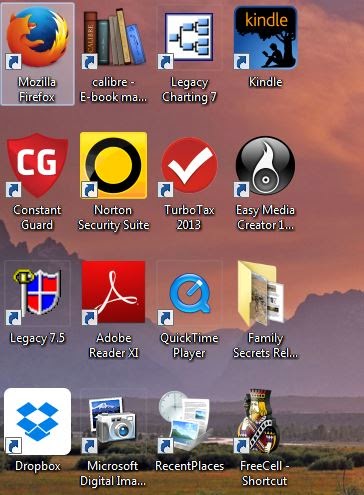Click the "calibre - E-book ma..." label
This screenshot has height=495, width=364.
coord(113,89)
